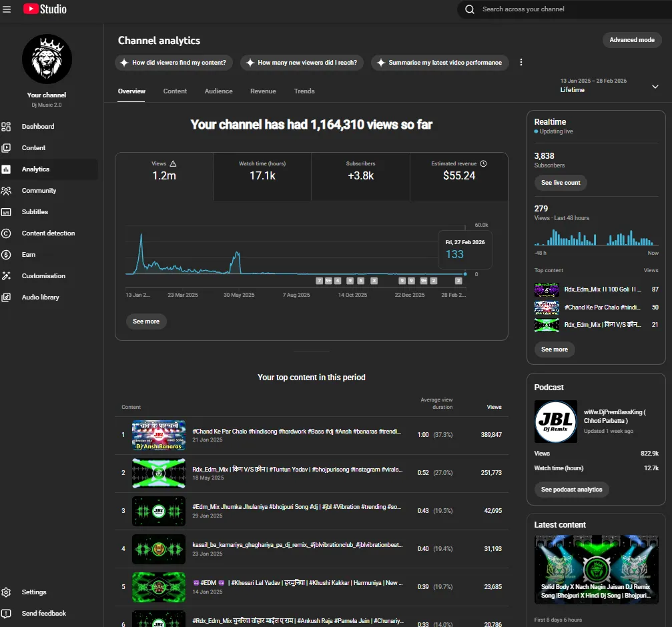Switch to the Revenue tab
The height and width of the screenshot is (627, 672).
pyautogui.click(x=263, y=91)
